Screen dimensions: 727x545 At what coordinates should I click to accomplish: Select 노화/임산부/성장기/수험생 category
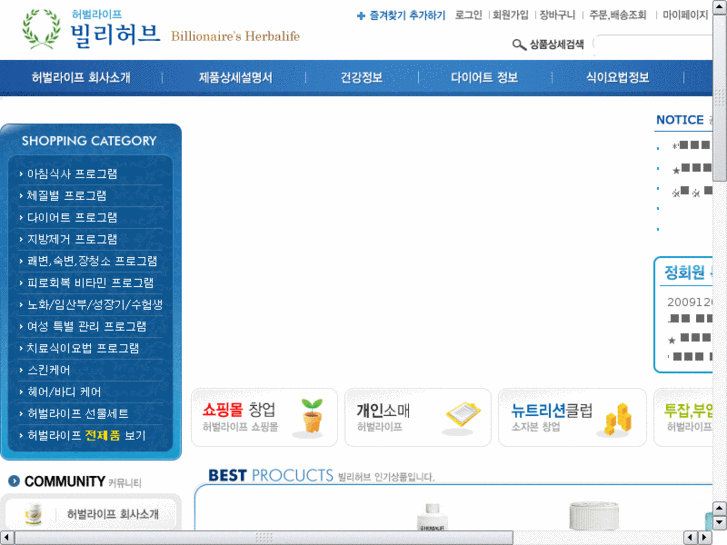coord(95,305)
